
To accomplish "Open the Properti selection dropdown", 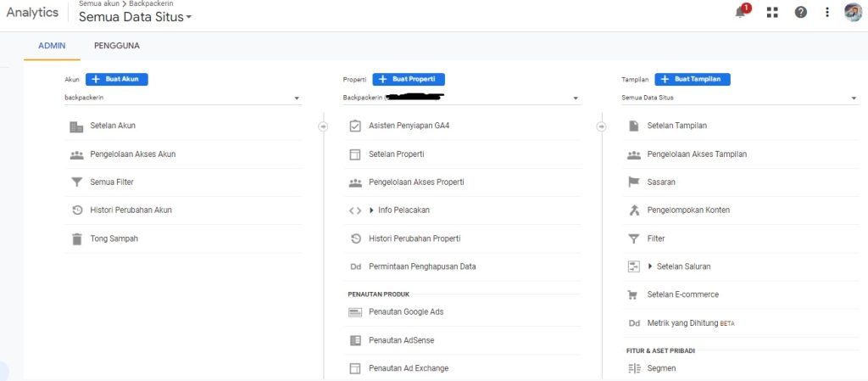I will pos(460,98).
